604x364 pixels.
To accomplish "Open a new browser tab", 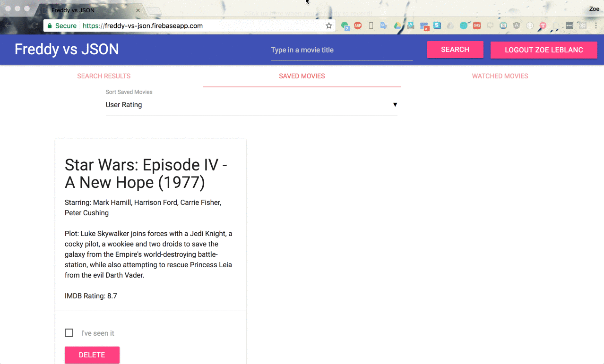I will click(155, 10).
